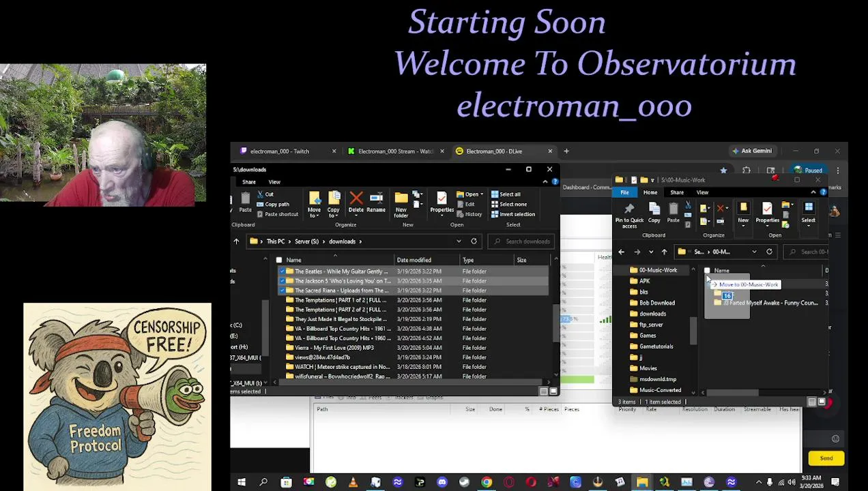
Task: Open Move to dropdown in downloads ribbon
Action: click(314, 205)
